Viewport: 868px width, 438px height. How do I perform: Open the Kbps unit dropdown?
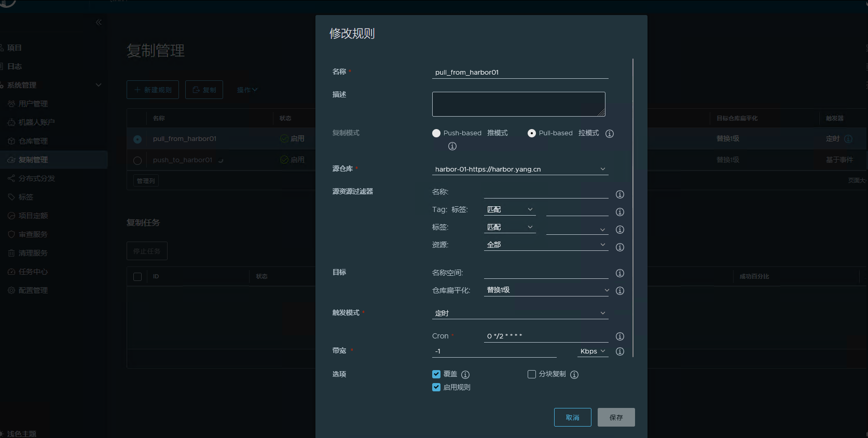(x=593, y=351)
